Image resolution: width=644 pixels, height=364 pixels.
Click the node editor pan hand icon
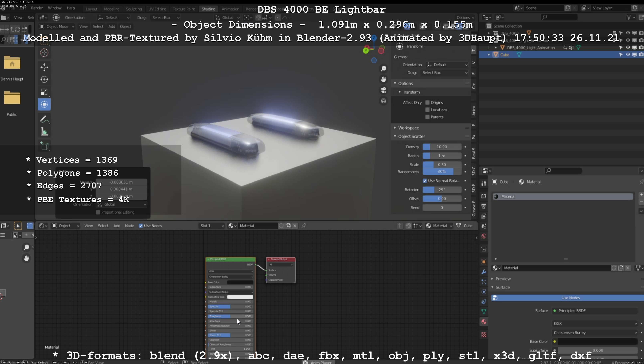[x=26, y=258]
